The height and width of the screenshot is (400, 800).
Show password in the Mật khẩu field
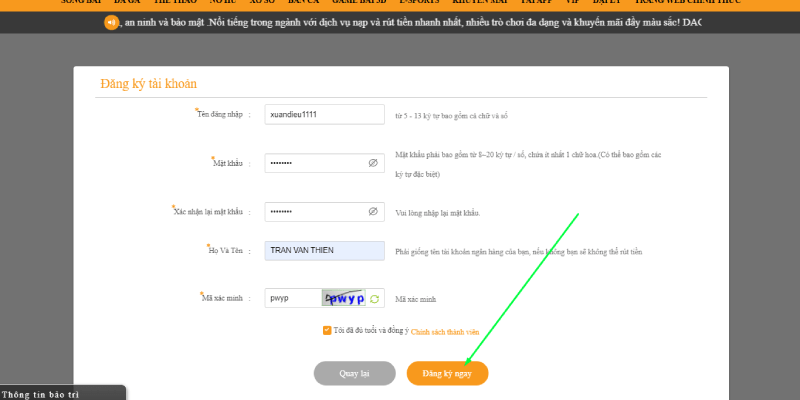(373, 163)
